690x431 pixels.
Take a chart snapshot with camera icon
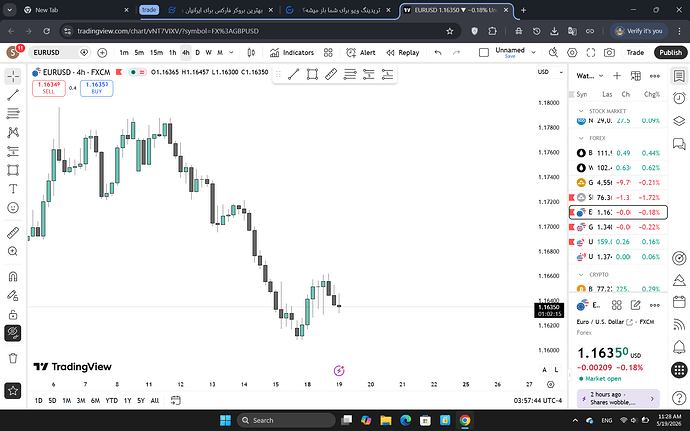pos(609,53)
